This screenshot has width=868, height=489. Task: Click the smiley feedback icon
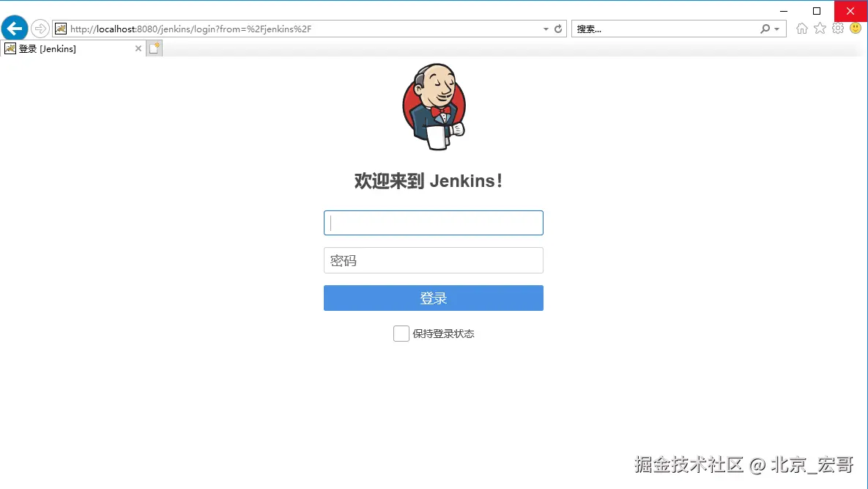[856, 29]
